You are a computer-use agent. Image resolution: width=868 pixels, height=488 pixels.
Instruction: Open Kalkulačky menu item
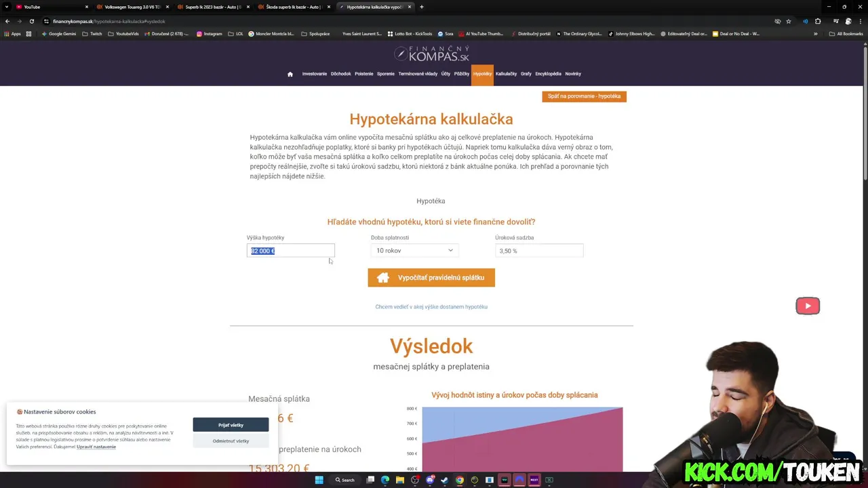[x=506, y=74]
